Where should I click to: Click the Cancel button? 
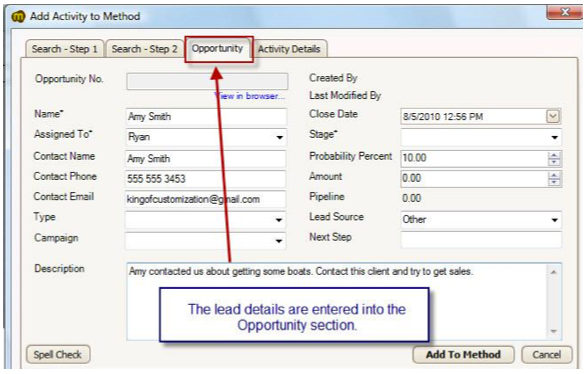(547, 355)
